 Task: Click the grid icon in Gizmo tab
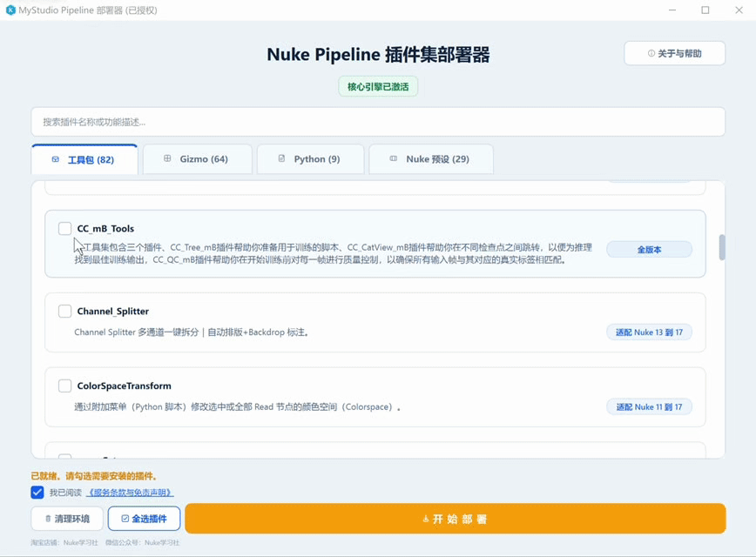pyautogui.click(x=167, y=158)
